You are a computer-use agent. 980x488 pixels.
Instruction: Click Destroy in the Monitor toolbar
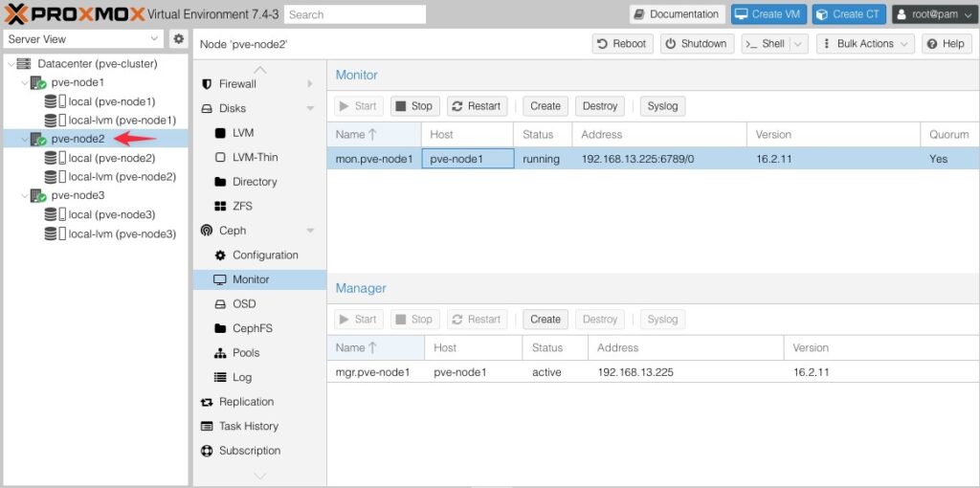(600, 106)
